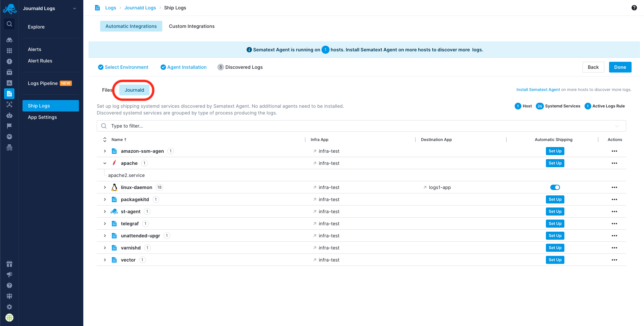Open the scan-frame icon in sidebar
Screen dimensions: 644x326
(x=9, y=104)
